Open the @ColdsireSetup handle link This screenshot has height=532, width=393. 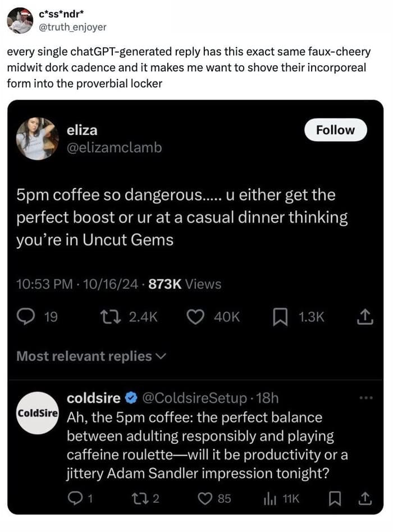194,398
